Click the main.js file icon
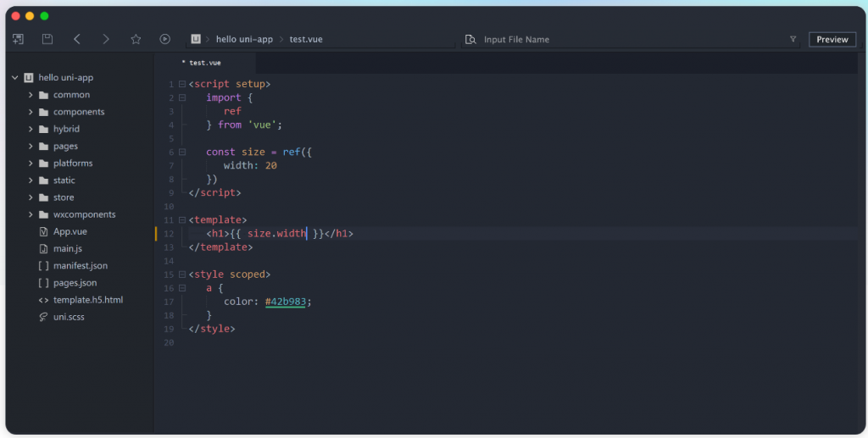The width and height of the screenshot is (868, 438). (x=44, y=249)
